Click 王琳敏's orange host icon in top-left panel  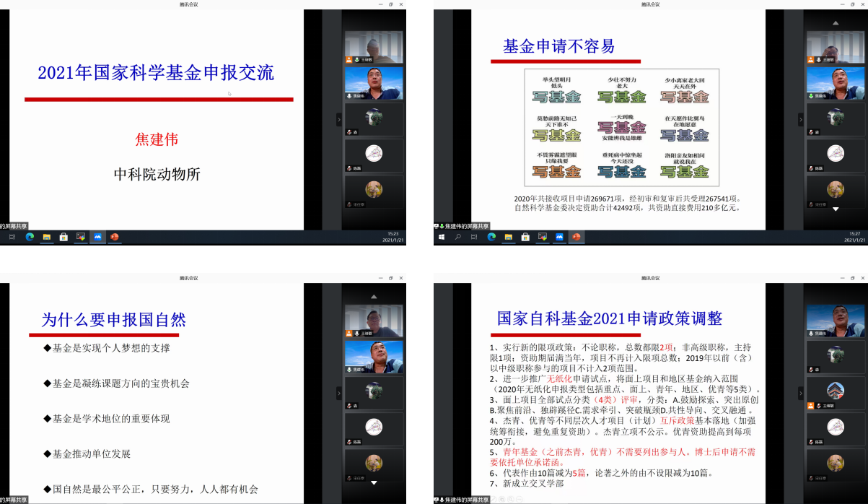pos(349,60)
